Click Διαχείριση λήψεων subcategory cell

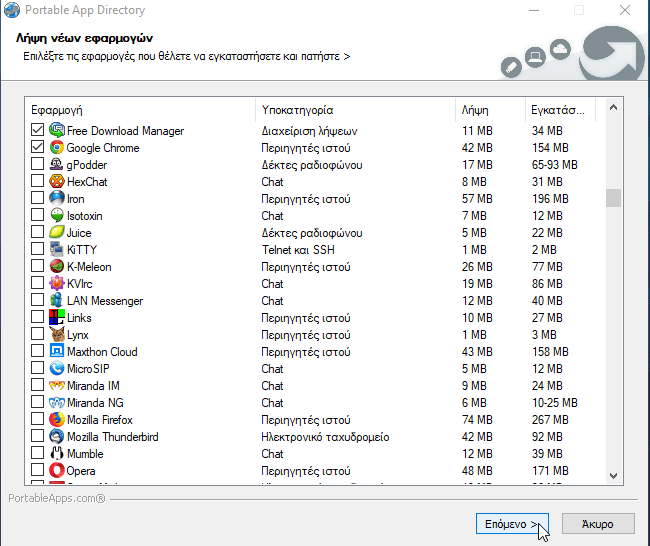(309, 131)
